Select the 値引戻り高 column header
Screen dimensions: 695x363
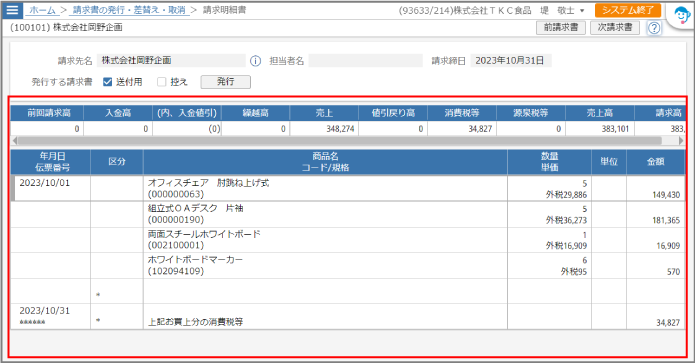(393, 113)
